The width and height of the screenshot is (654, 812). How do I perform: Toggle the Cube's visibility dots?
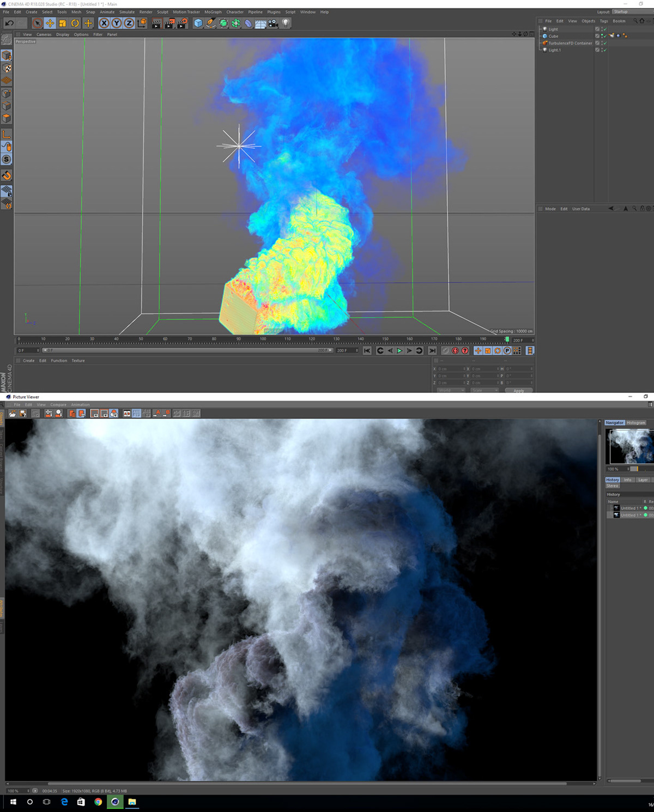(x=602, y=36)
